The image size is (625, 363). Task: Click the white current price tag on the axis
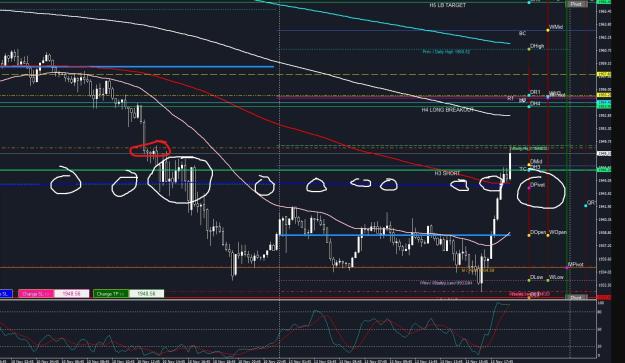pos(603,153)
